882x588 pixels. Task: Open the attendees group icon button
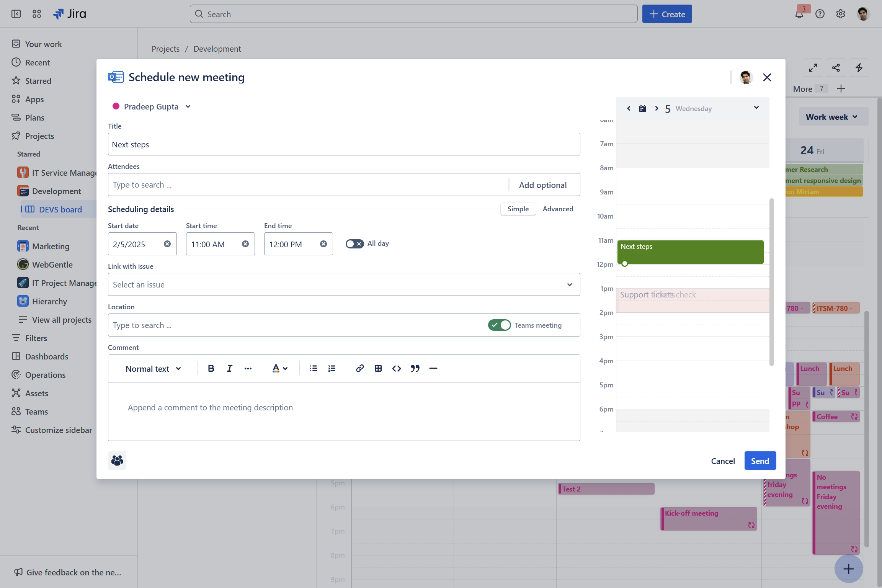tap(117, 460)
